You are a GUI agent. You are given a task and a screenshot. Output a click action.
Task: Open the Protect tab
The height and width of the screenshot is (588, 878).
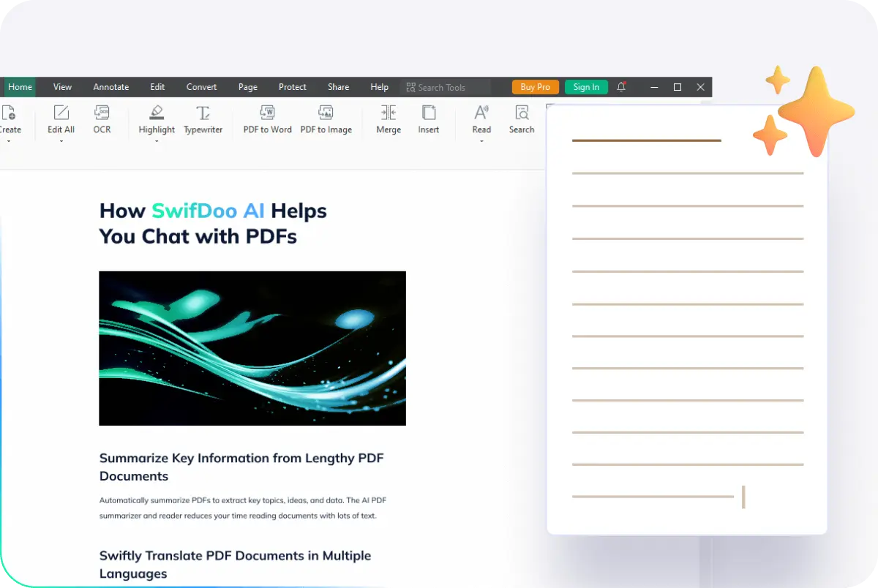coord(293,87)
